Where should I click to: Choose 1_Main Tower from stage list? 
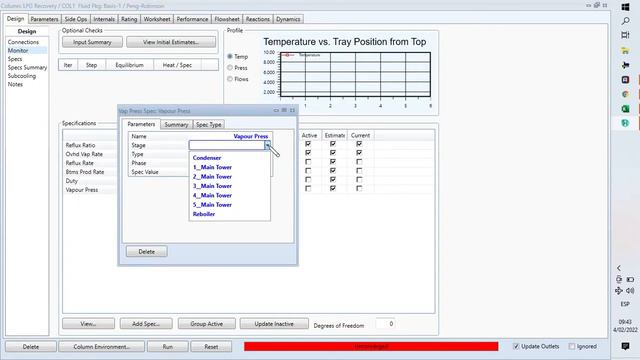click(x=212, y=167)
